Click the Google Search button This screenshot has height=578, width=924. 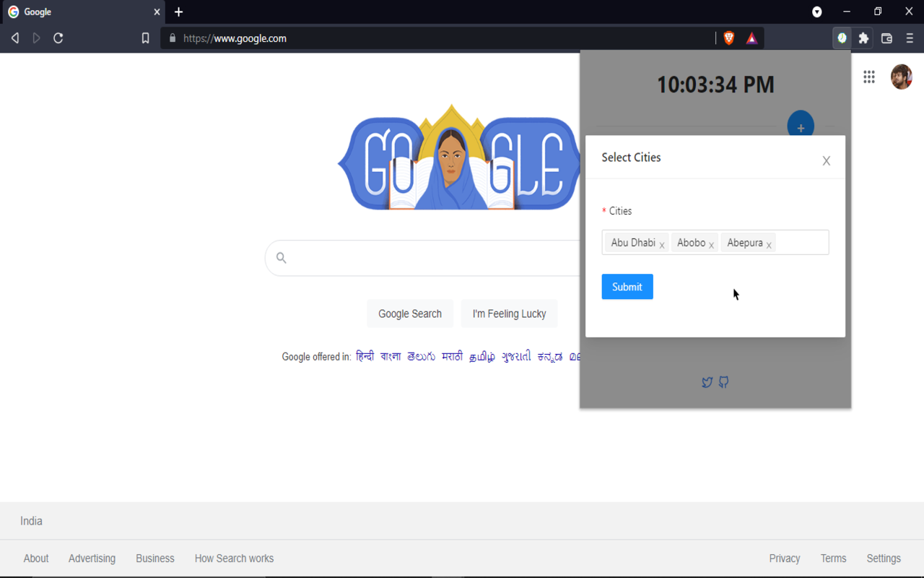click(410, 314)
